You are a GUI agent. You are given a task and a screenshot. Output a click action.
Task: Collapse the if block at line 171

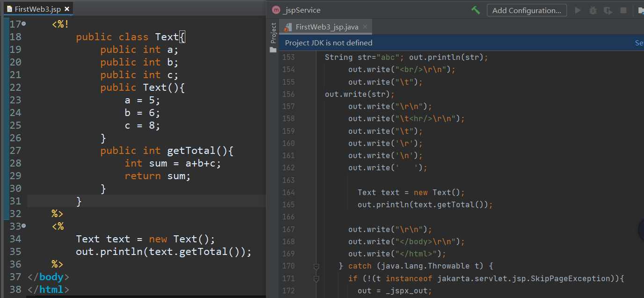[316, 278]
